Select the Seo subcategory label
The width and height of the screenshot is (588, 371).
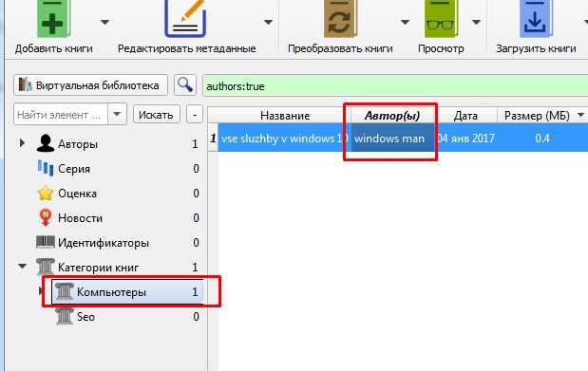pyautogui.click(x=85, y=317)
